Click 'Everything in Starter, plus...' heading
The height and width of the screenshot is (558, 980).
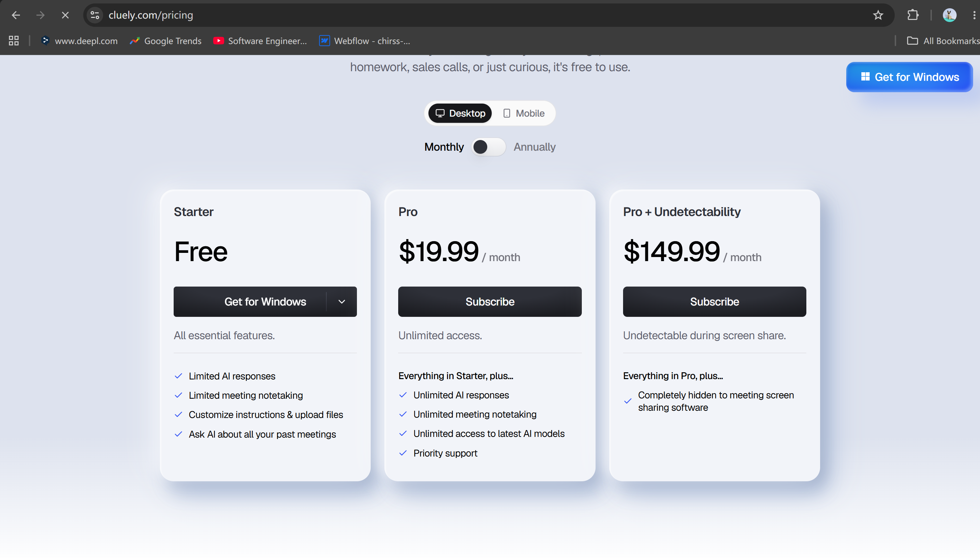(x=456, y=376)
